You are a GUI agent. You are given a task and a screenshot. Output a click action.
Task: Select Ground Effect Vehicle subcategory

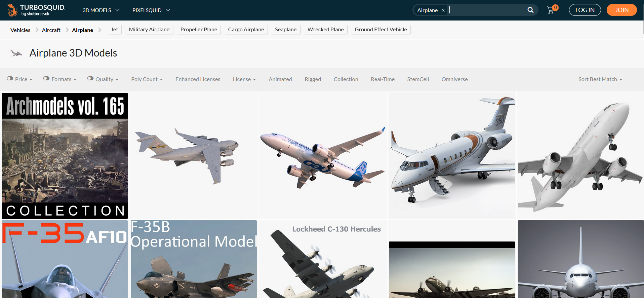pyautogui.click(x=381, y=30)
